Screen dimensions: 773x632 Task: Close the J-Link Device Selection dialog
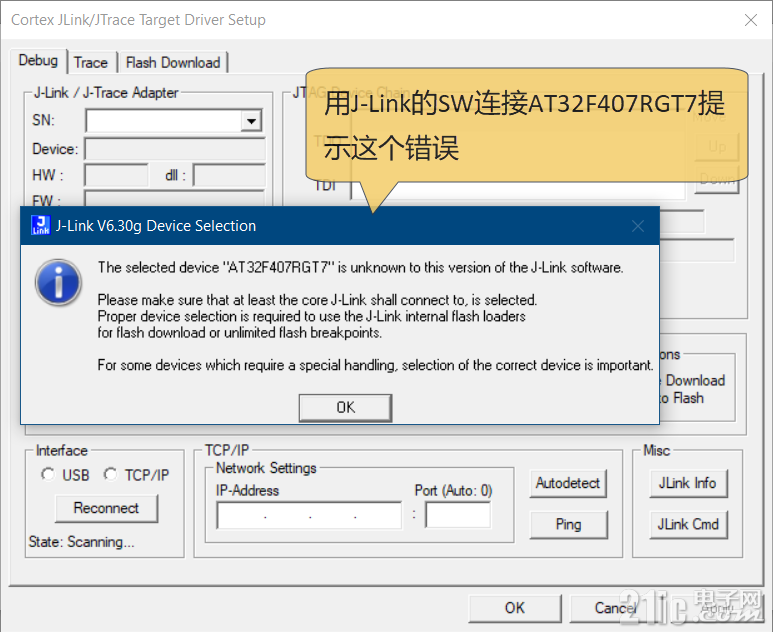tap(637, 226)
